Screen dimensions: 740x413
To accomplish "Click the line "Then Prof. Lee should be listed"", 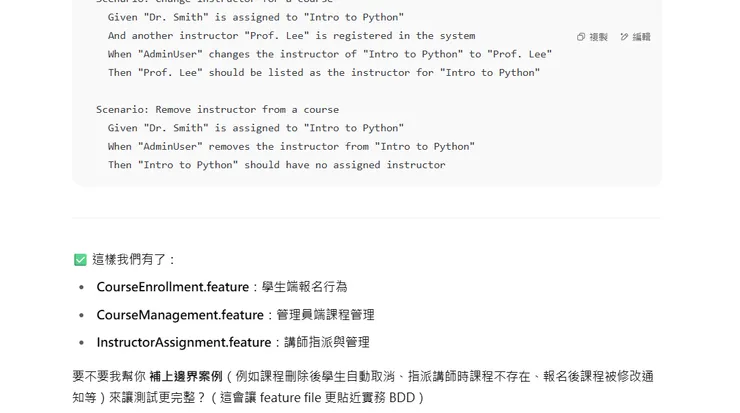I will [323, 72].
